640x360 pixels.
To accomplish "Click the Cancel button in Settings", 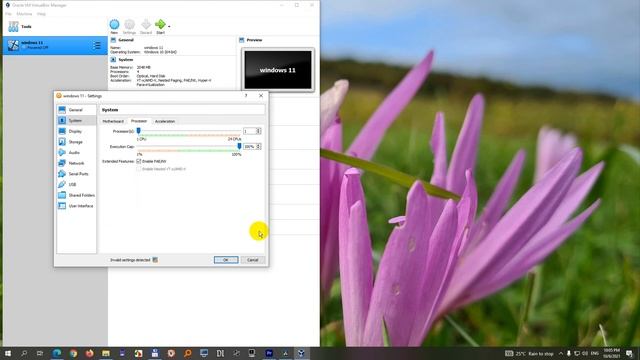I will (253, 260).
